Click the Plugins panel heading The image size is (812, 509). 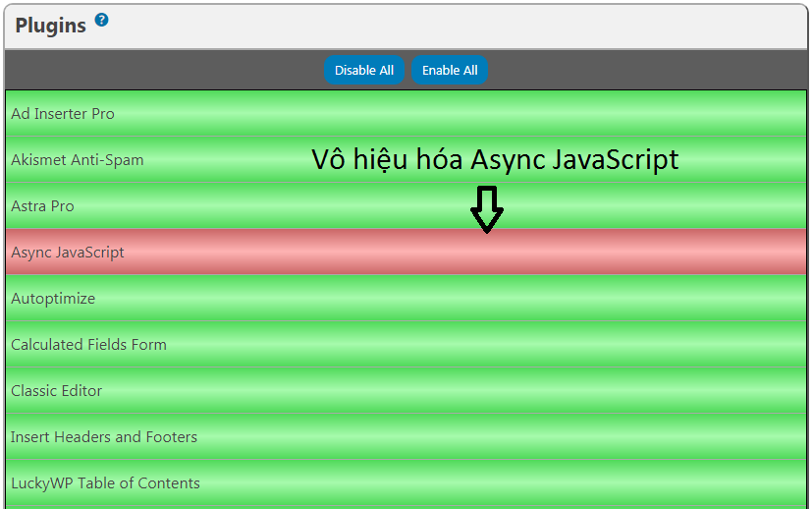click(x=51, y=27)
